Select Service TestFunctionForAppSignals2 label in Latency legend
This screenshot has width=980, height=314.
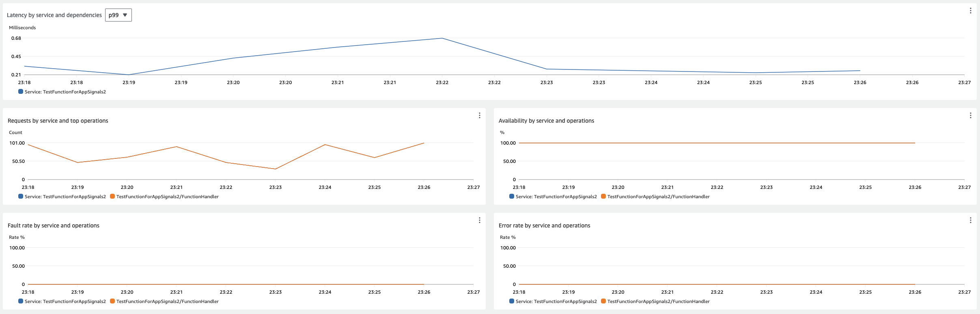65,92
